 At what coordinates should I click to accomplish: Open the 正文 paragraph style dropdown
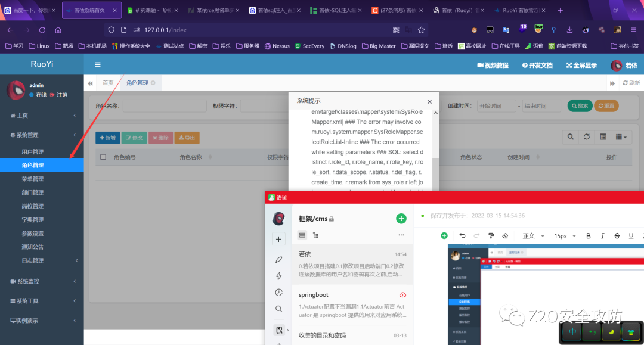[533, 236]
